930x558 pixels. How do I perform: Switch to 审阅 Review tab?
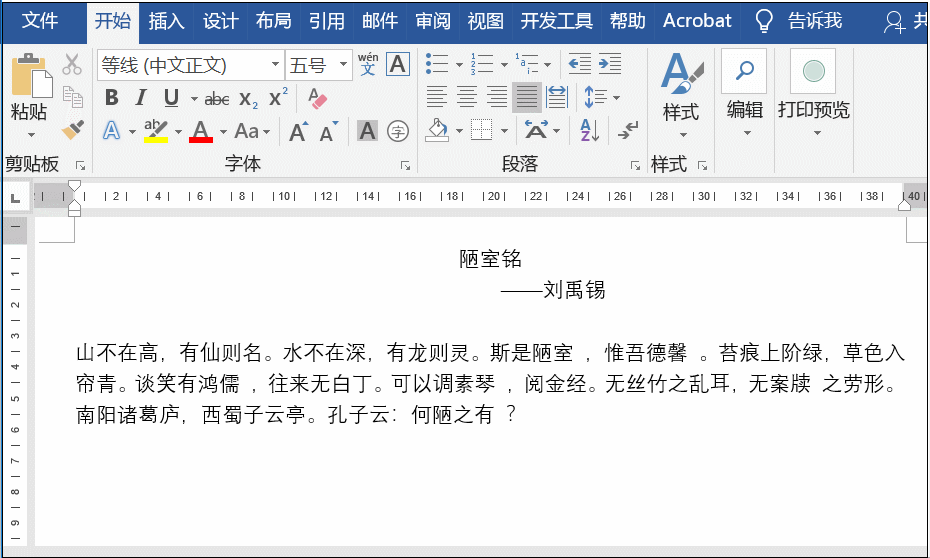(432, 21)
